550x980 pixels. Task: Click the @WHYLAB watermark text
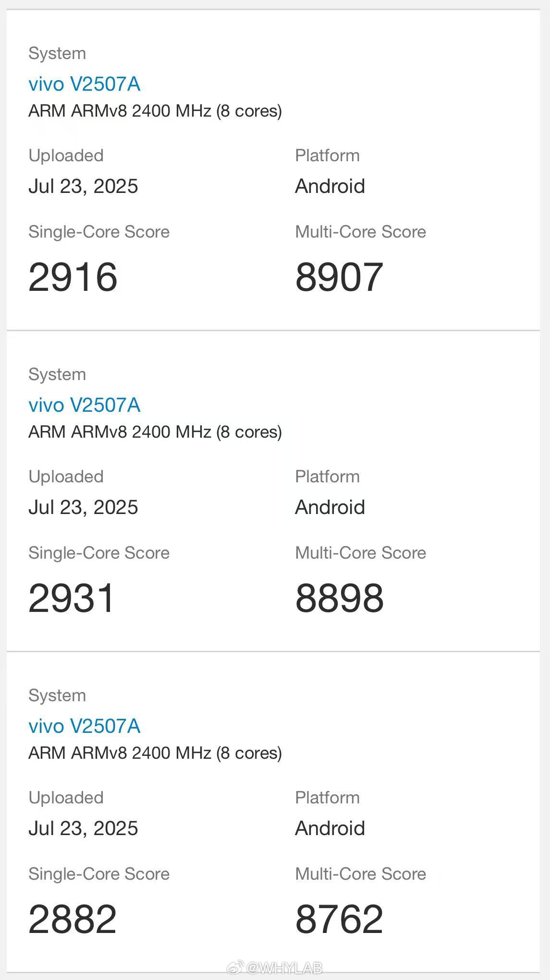pyautogui.click(x=284, y=968)
